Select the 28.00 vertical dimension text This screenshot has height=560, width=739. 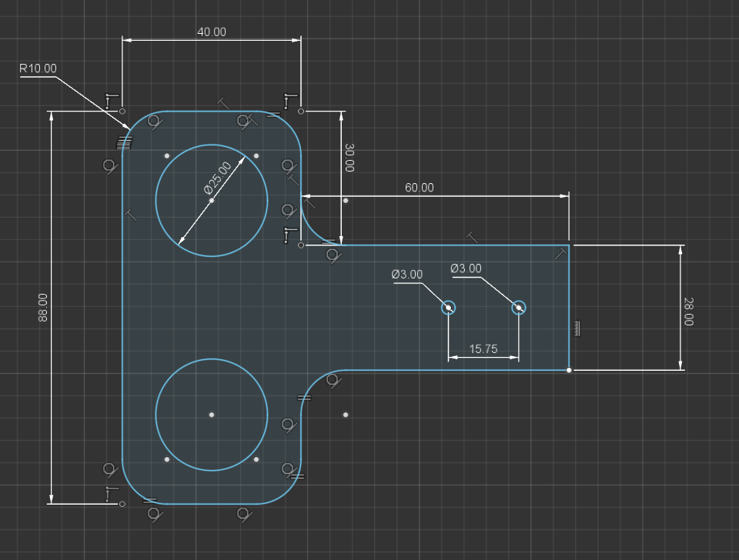click(x=688, y=312)
